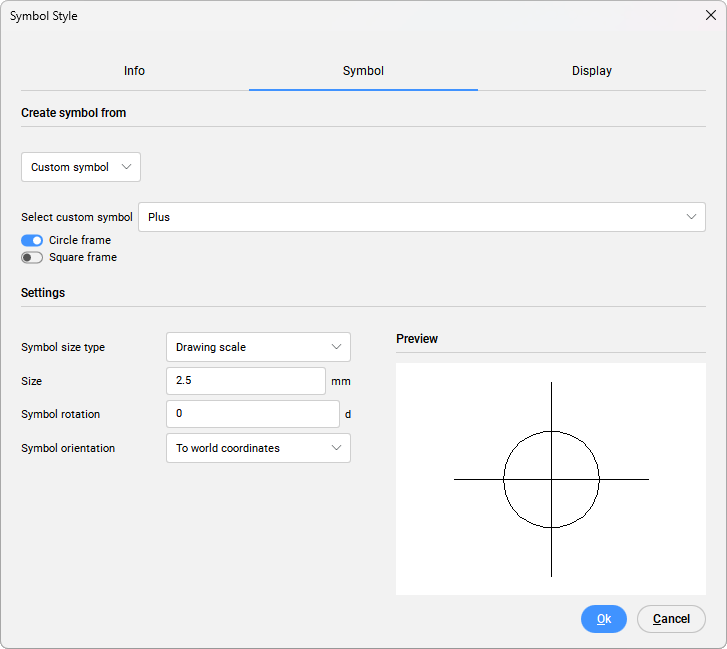Image resolution: width=727 pixels, height=649 pixels.
Task: Click the Symbol rotation input field
Action: [252, 413]
